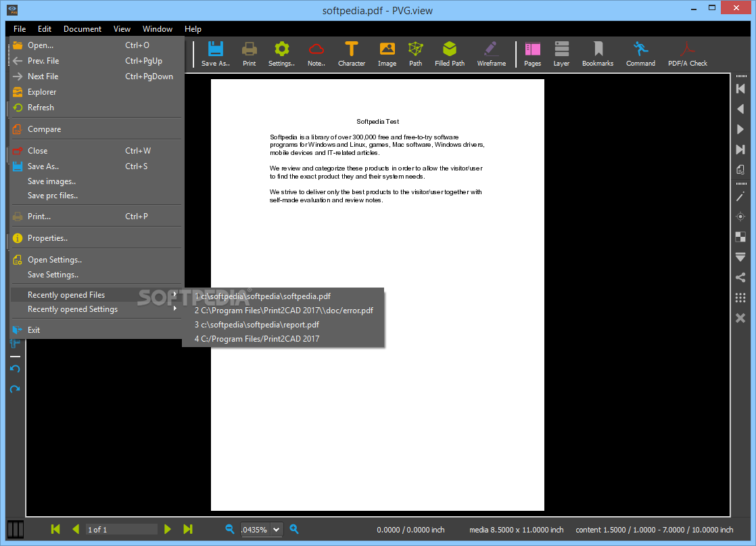Select the Note cloud tool
The height and width of the screenshot is (546, 756).
[316, 53]
